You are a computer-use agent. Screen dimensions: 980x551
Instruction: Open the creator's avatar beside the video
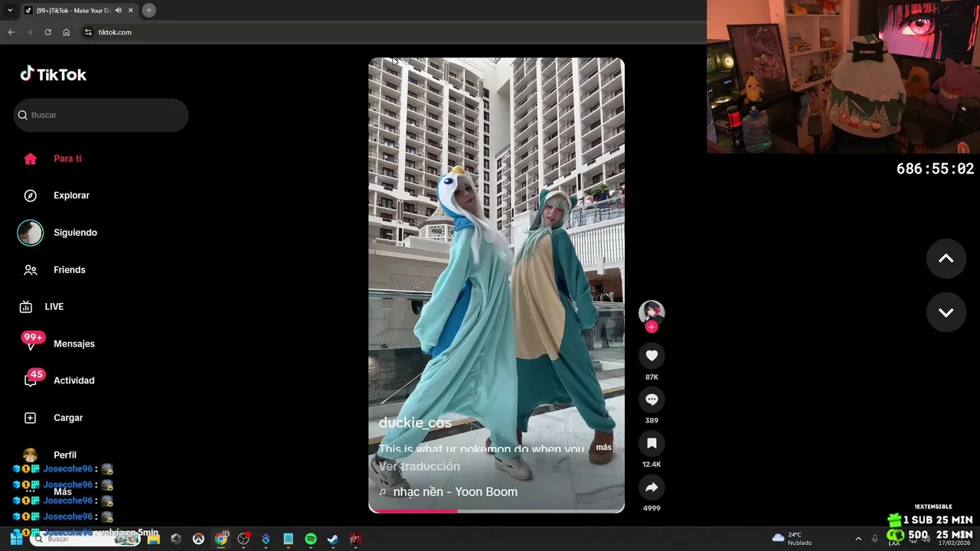coord(652,312)
